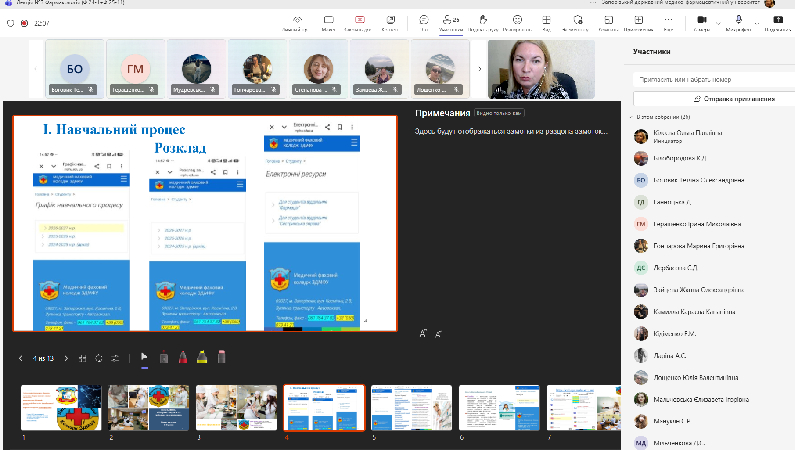The height and width of the screenshot is (450, 795).
Task: Click the presenter's live video feed
Action: 541,69
